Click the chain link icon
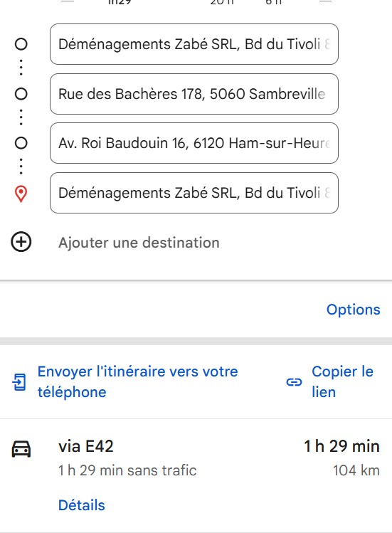 [294, 382]
